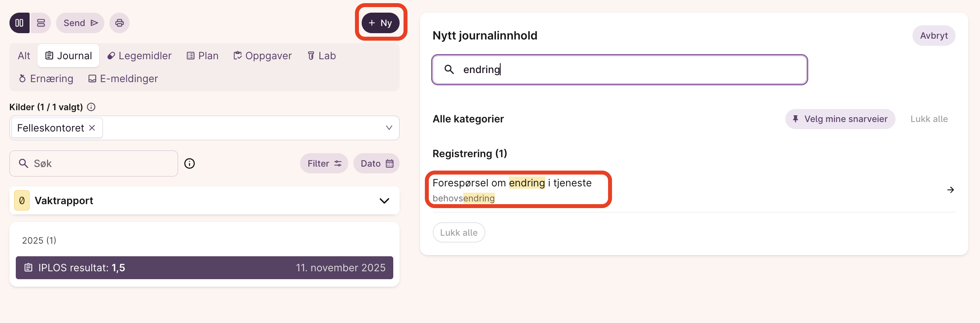
Task: Click the info icon beside Kilder
Action: (91, 107)
